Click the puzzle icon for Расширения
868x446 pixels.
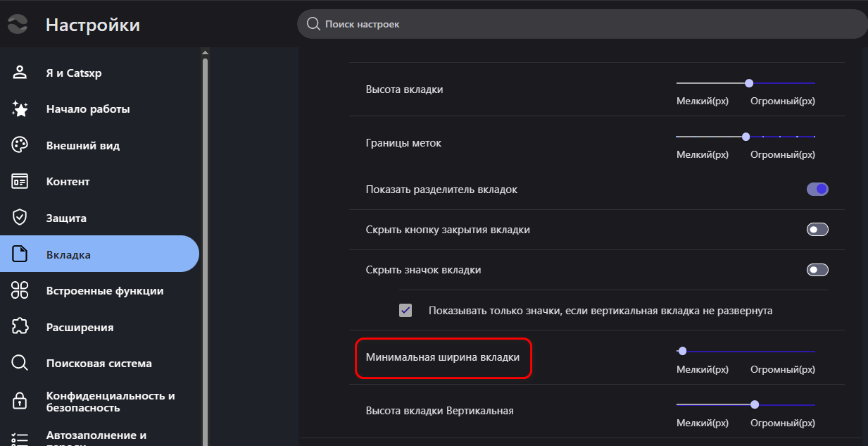coord(20,327)
